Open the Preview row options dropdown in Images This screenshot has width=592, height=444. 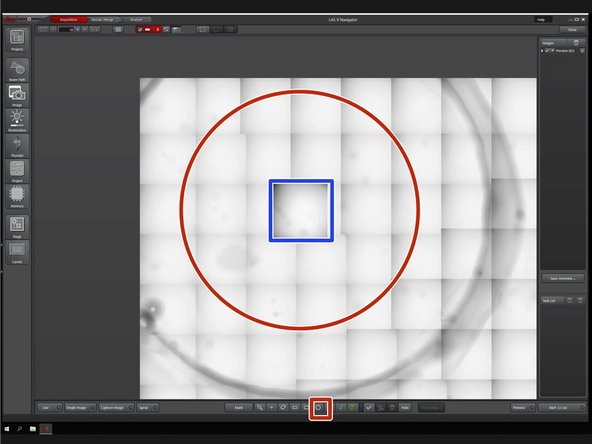(x=582, y=51)
